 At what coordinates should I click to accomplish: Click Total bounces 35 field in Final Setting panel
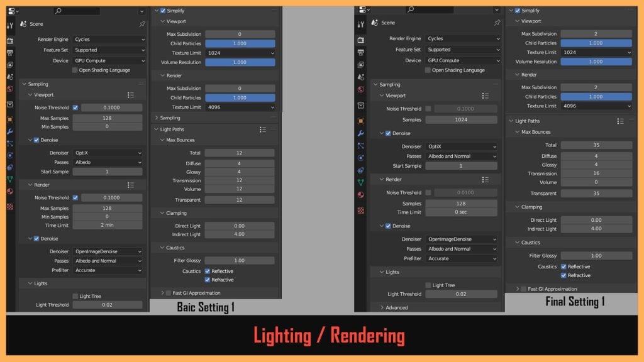(596, 145)
